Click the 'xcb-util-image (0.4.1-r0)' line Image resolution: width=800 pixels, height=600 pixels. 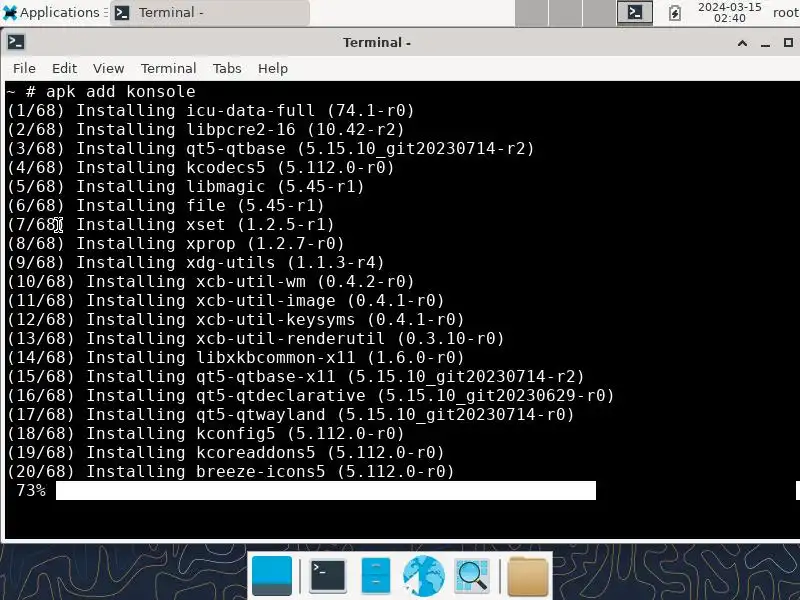(x=226, y=301)
